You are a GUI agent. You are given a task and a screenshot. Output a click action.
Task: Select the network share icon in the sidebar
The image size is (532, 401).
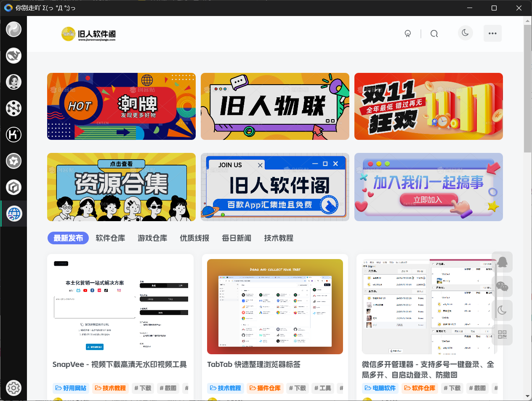tap(13, 108)
